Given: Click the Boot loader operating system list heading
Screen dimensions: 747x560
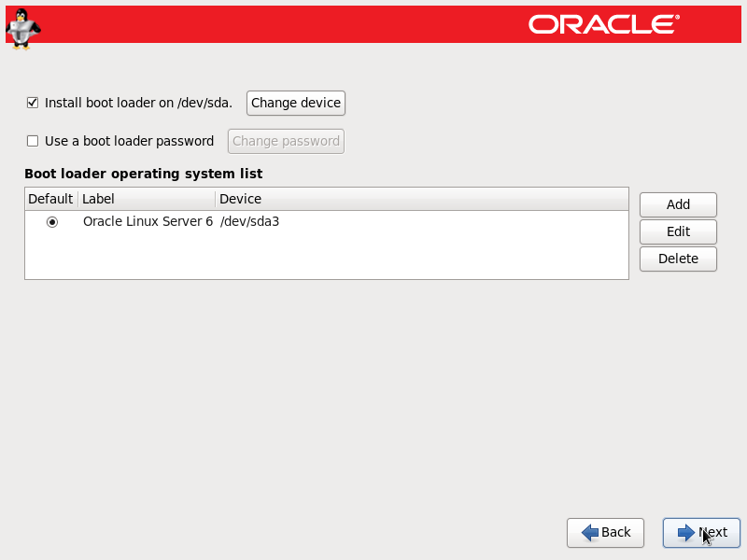Looking at the screenshot, I should [144, 174].
